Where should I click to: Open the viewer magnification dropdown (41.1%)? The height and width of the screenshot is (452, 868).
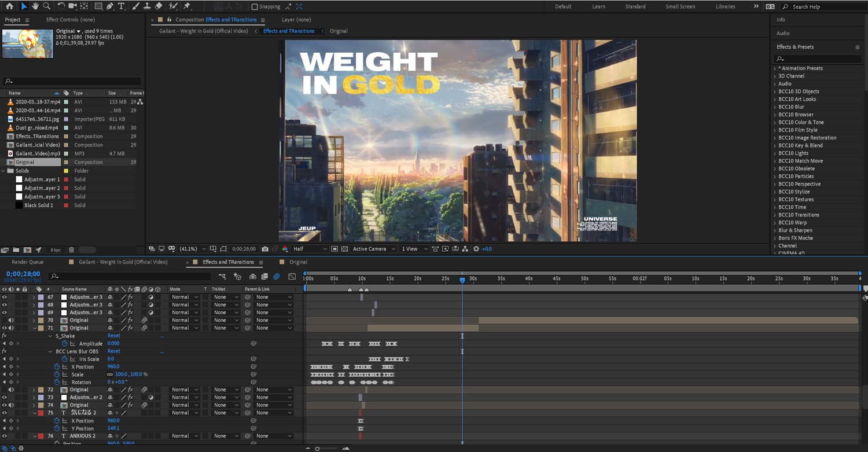[192, 249]
